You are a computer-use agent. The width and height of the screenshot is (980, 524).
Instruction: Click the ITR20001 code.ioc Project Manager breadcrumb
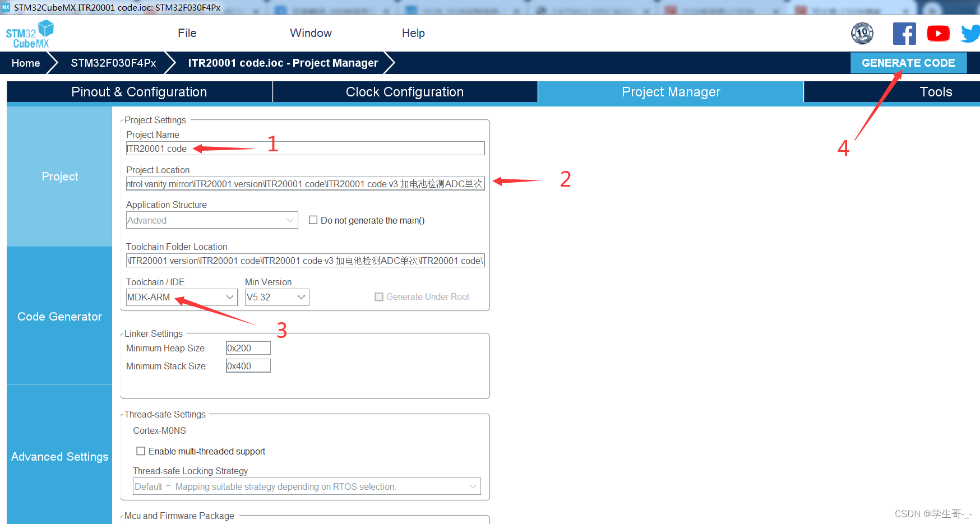click(283, 63)
